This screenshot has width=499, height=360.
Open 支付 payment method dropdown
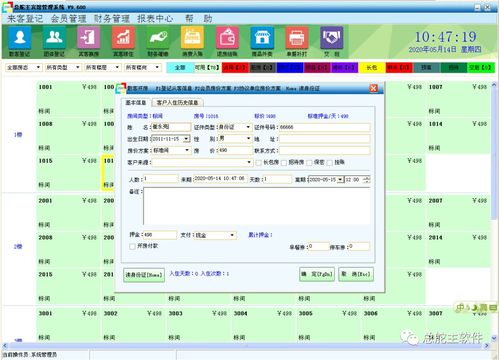point(232,235)
